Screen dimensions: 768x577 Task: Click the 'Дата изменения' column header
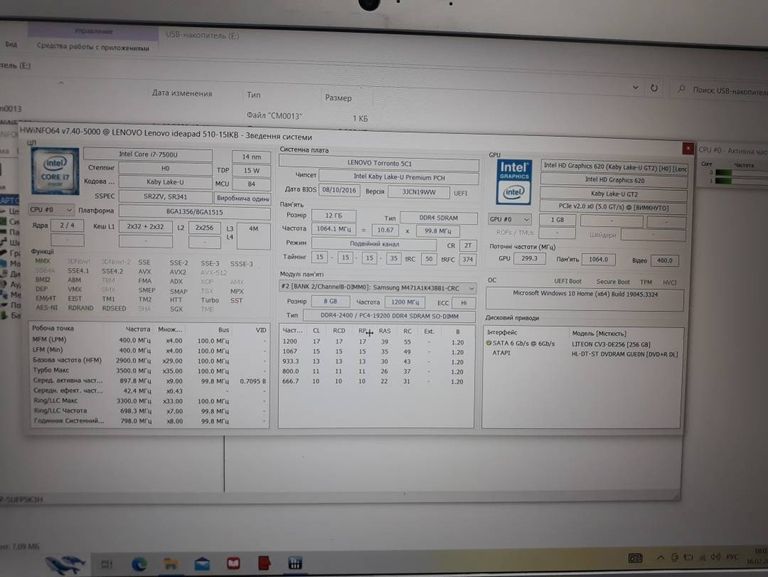[181, 93]
